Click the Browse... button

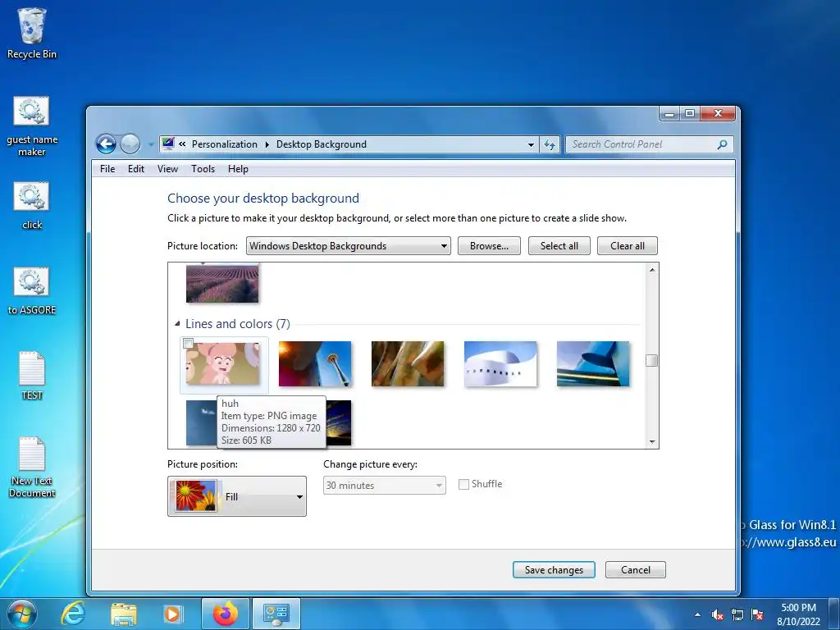coord(489,246)
